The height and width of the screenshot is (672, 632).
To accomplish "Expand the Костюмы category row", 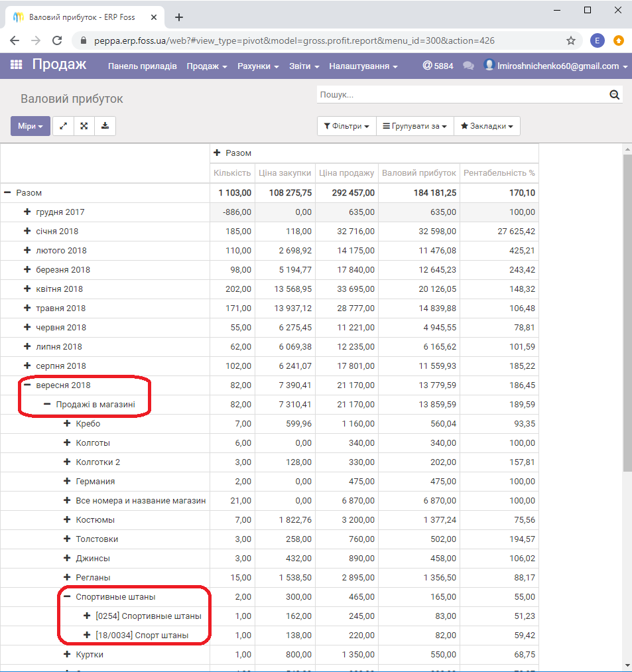I will point(67,519).
